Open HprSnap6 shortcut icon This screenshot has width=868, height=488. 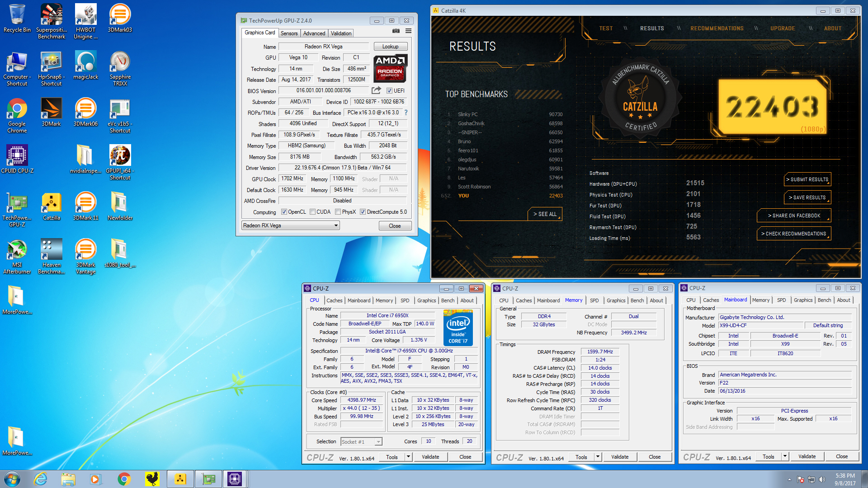[x=52, y=68]
